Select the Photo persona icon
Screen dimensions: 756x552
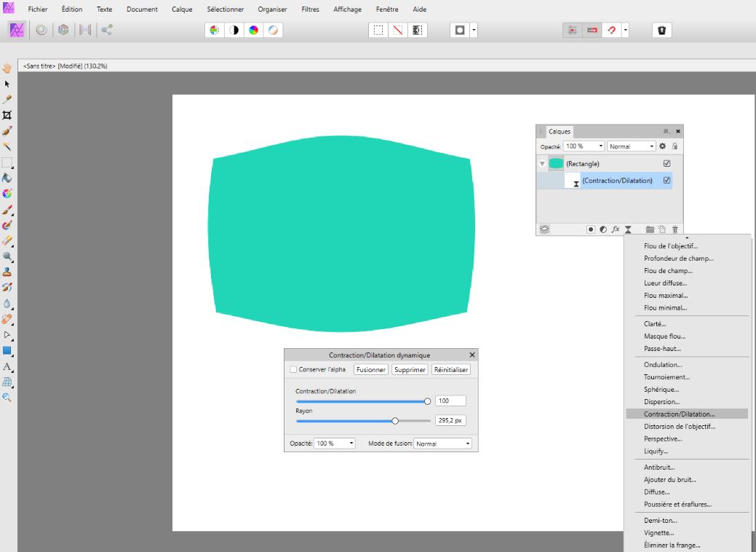click(17, 30)
